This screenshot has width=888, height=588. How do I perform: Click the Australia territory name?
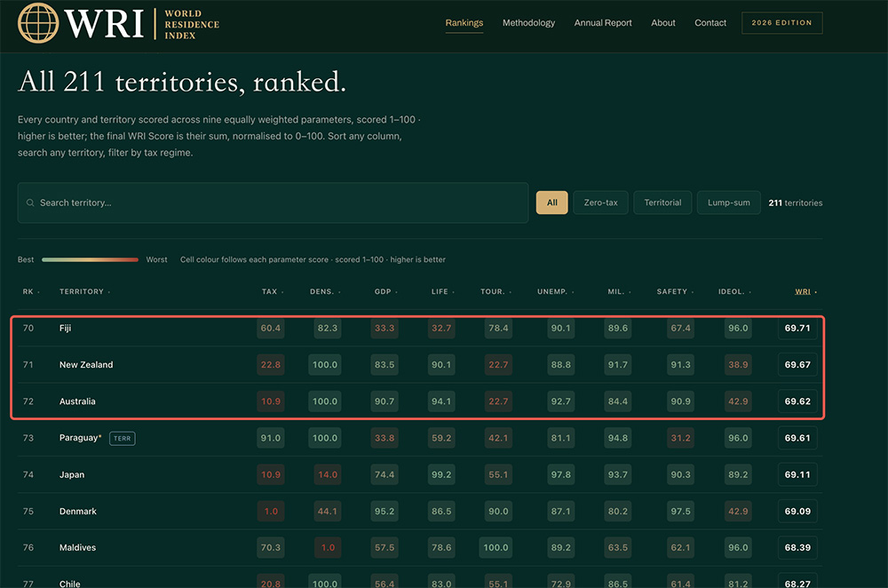[x=77, y=401]
